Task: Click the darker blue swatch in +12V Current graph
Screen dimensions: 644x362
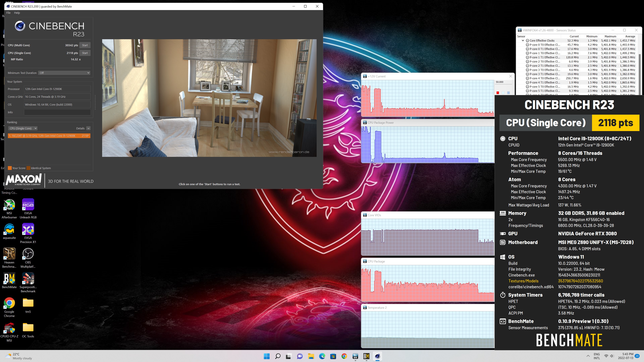Action: click(x=508, y=93)
